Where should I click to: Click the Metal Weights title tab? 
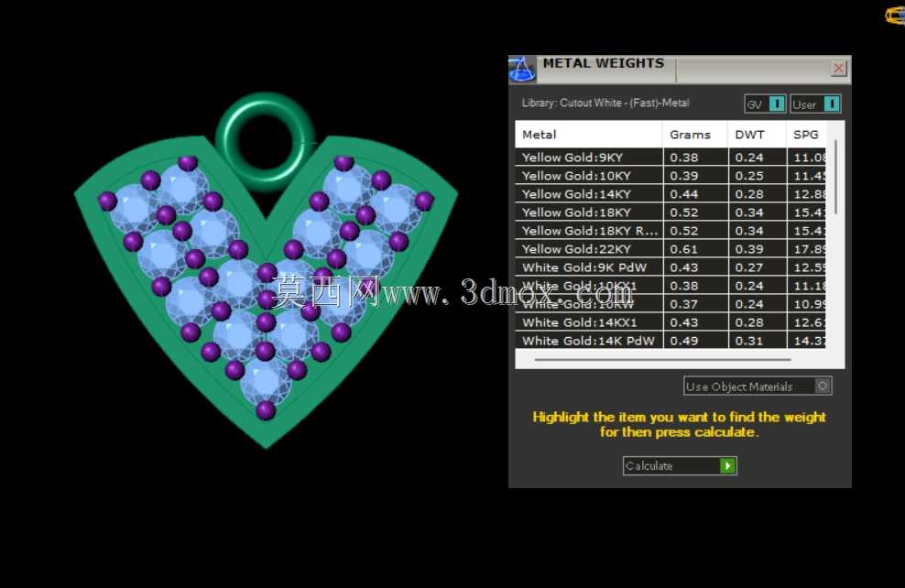tap(604, 63)
